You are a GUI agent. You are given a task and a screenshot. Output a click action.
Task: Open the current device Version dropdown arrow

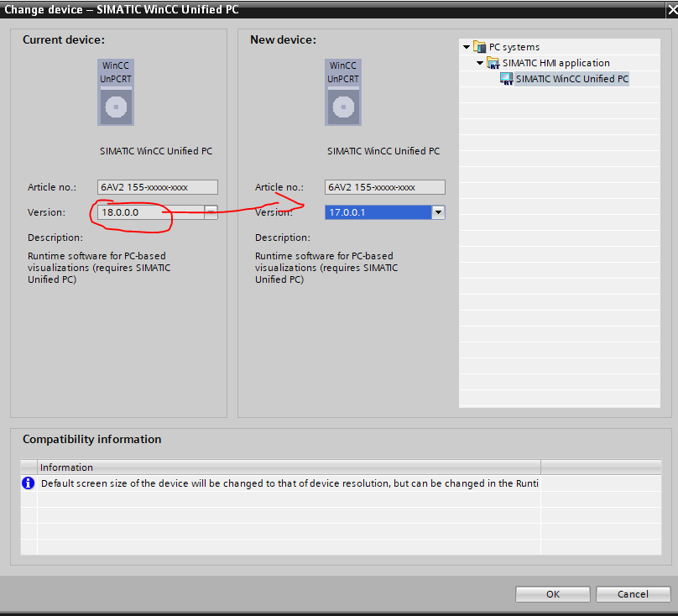211,212
